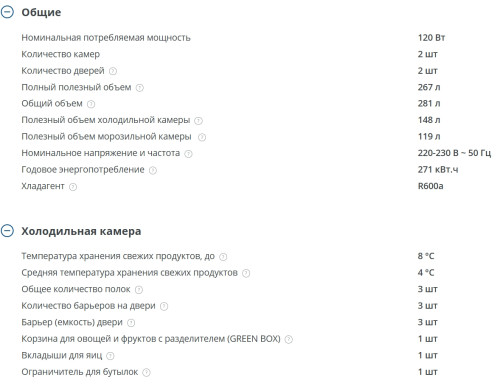
Task: Open help icon next to Количество дверей
Action: click(x=113, y=71)
